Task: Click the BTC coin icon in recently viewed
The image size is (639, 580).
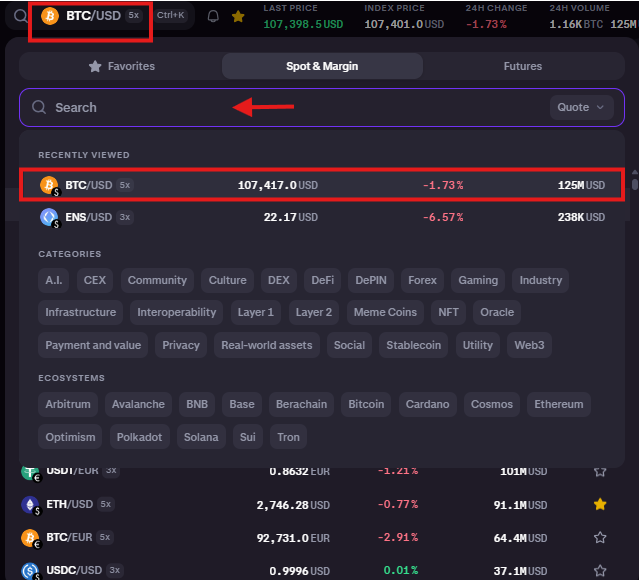Action: [49, 185]
